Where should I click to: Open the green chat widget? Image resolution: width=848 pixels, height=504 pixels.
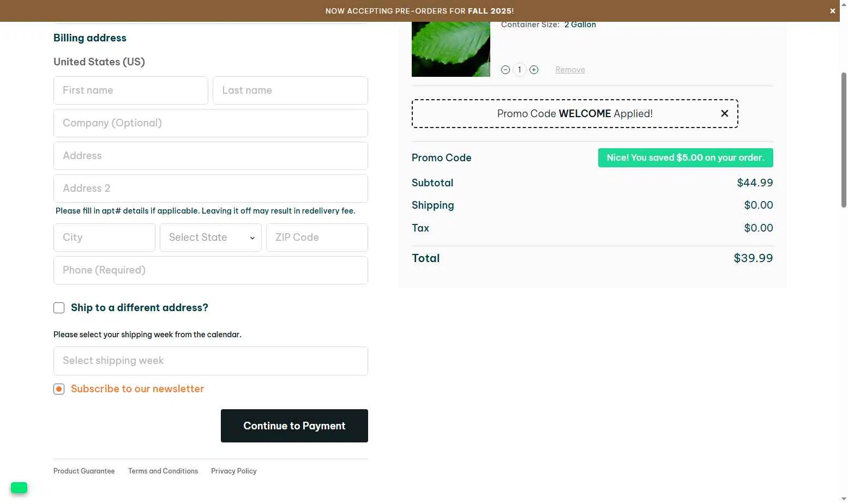pyautogui.click(x=19, y=488)
